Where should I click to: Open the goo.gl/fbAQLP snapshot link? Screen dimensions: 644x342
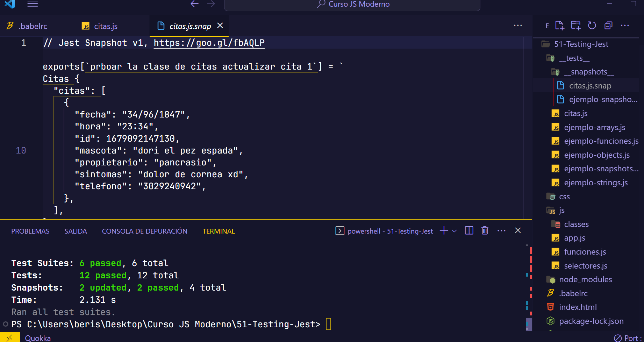pyautogui.click(x=209, y=43)
